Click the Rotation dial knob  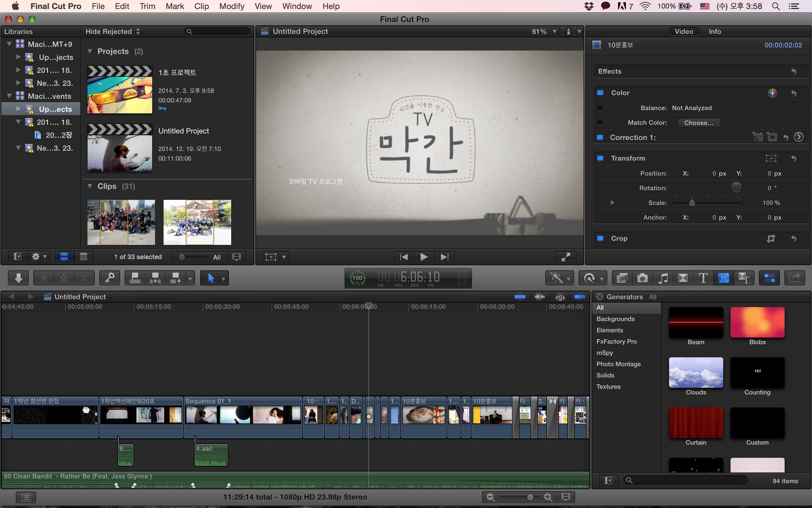736,188
